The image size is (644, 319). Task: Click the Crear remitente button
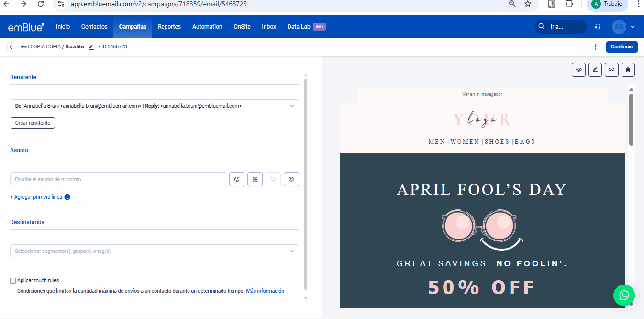33,123
